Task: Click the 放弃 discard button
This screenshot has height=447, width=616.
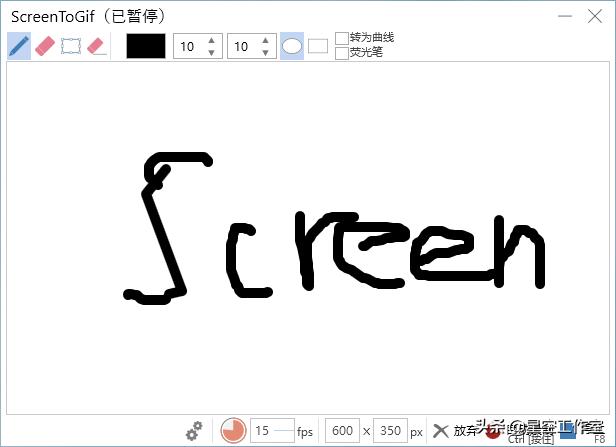Action: pos(456,431)
